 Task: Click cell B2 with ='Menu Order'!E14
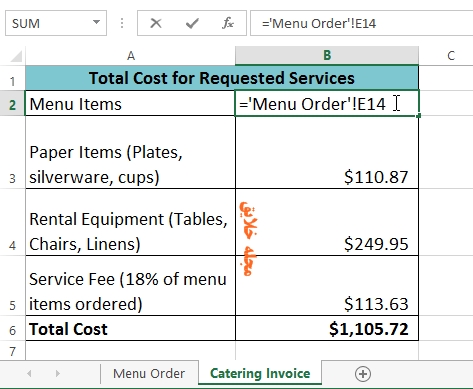pyautogui.click(x=327, y=103)
